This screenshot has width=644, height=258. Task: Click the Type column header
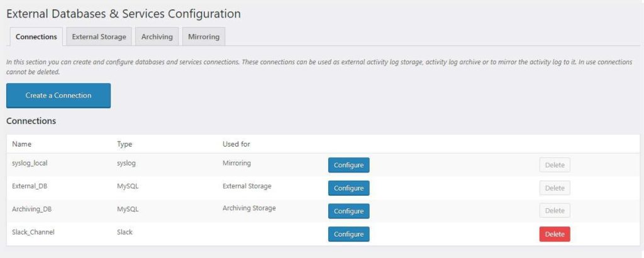pyautogui.click(x=125, y=144)
